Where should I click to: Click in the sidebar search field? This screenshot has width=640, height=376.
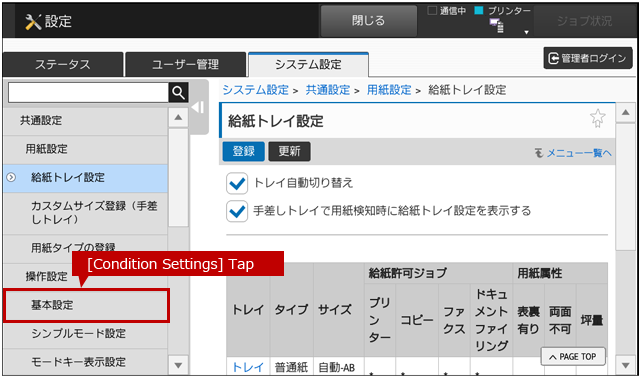tap(88, 93)
